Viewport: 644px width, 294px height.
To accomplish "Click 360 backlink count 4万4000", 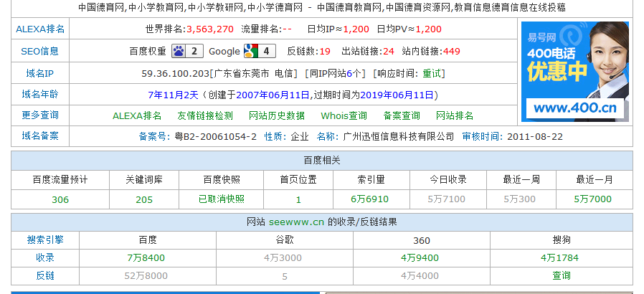I will point(420,276).
